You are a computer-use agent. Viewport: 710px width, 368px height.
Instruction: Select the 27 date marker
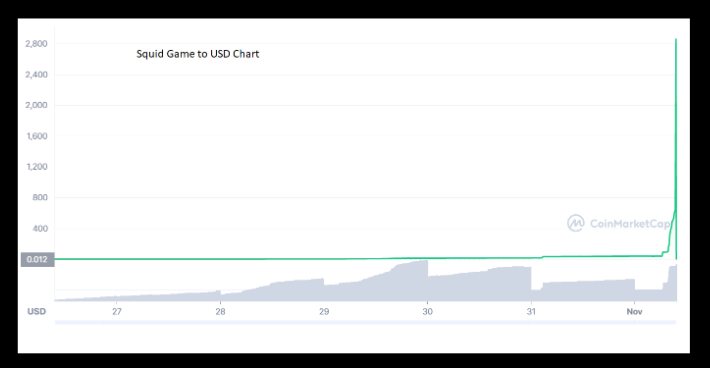117,311
